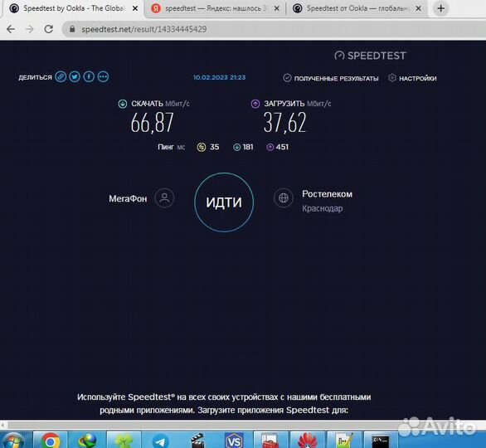Open the Windows Start menu

(12, 440)
